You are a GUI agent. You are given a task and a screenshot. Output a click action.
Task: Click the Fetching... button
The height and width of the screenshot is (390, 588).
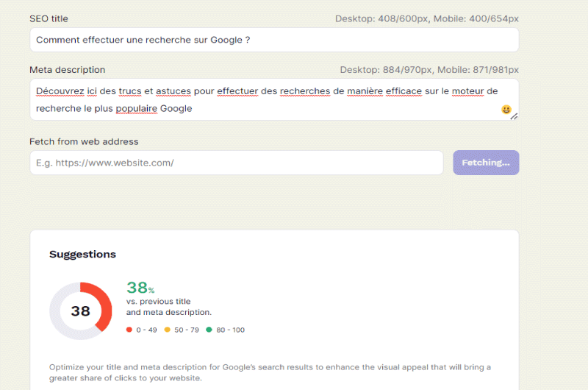tap(486, 163)
